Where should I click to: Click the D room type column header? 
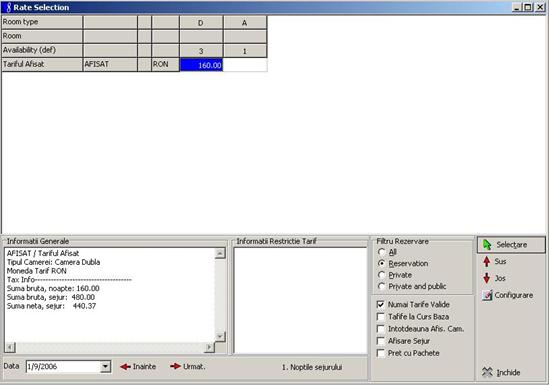201,23
